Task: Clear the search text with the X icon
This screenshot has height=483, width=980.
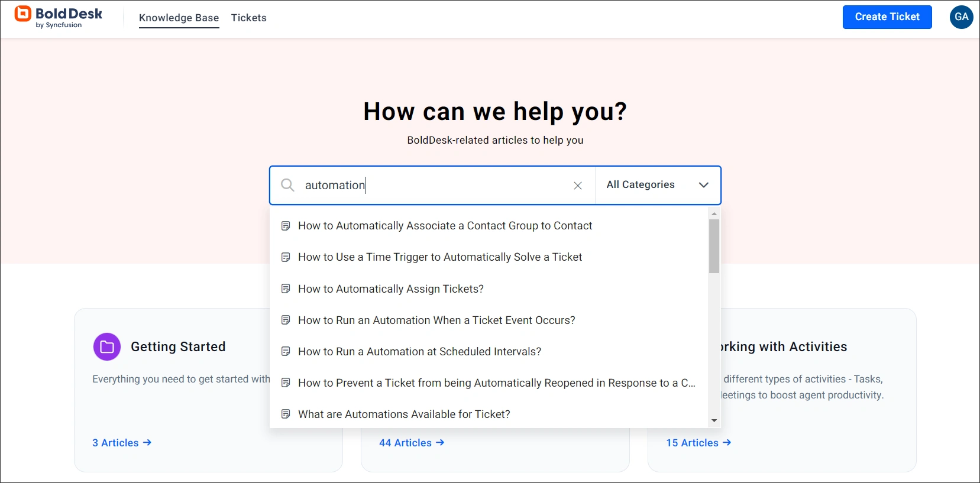Action: (x=578, y=186)
